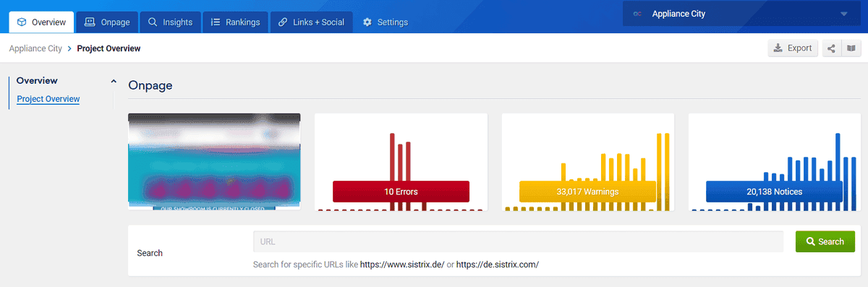Screen dimensions: 868x287
Task: Open Project Overview sidebar link
Action: (48, 99)
